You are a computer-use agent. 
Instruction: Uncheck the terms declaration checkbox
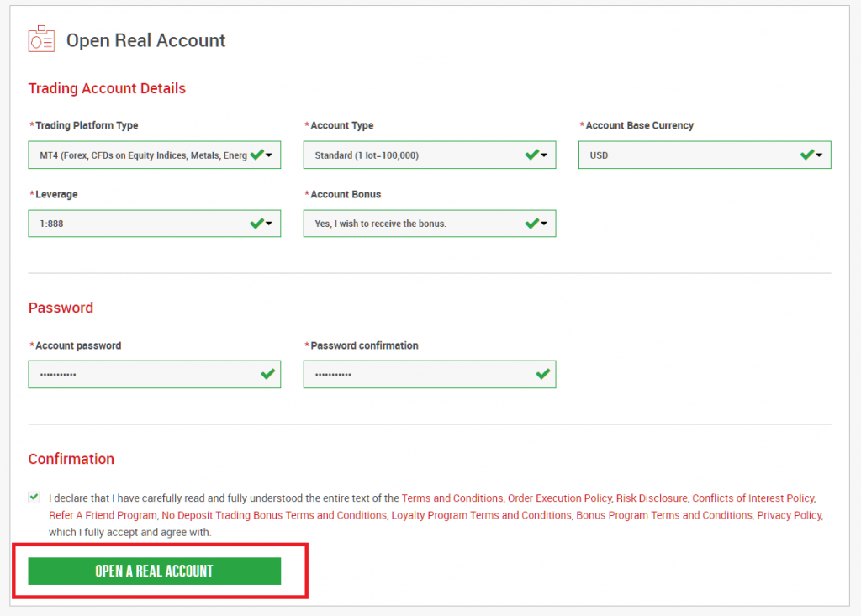34,498
